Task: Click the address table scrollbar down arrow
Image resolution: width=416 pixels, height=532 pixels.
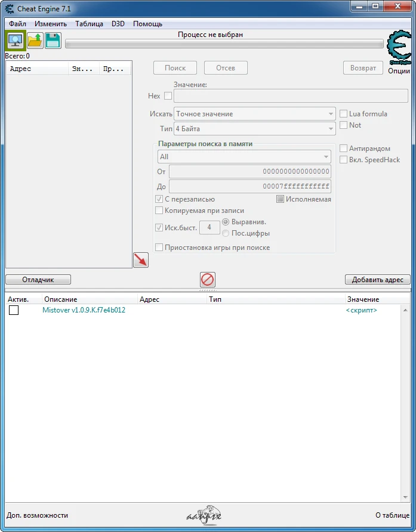Action: (x=405, y=497)
